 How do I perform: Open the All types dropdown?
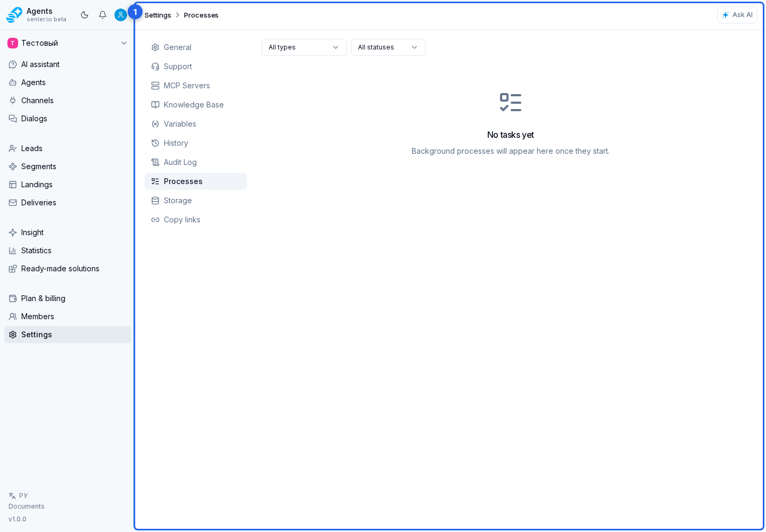[304, 47]
